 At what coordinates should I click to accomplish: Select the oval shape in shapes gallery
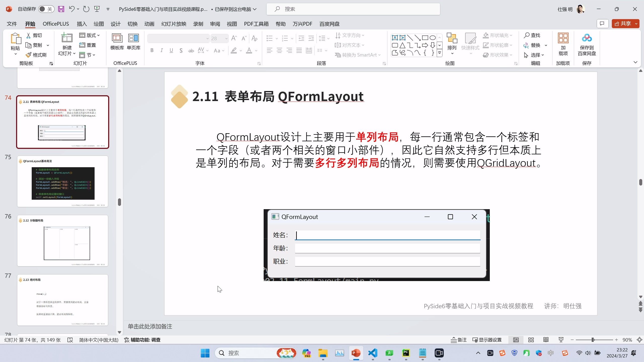(432, 37)
